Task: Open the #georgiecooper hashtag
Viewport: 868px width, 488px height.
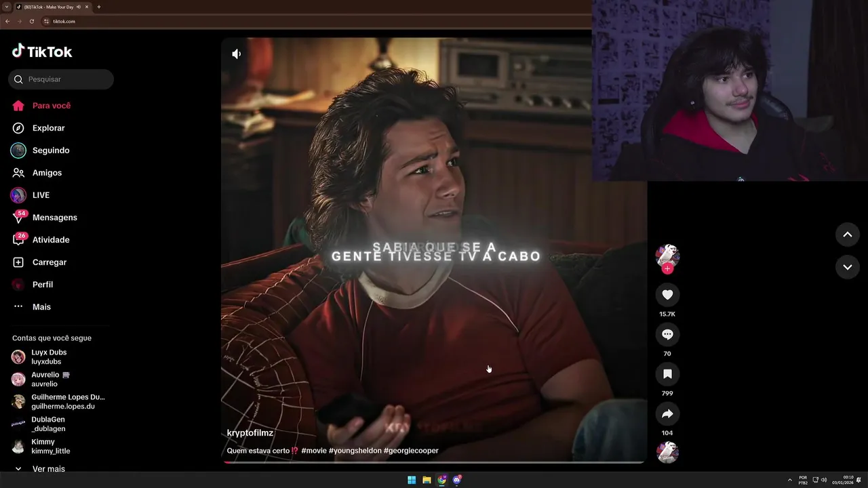Action: coord(411,451)
